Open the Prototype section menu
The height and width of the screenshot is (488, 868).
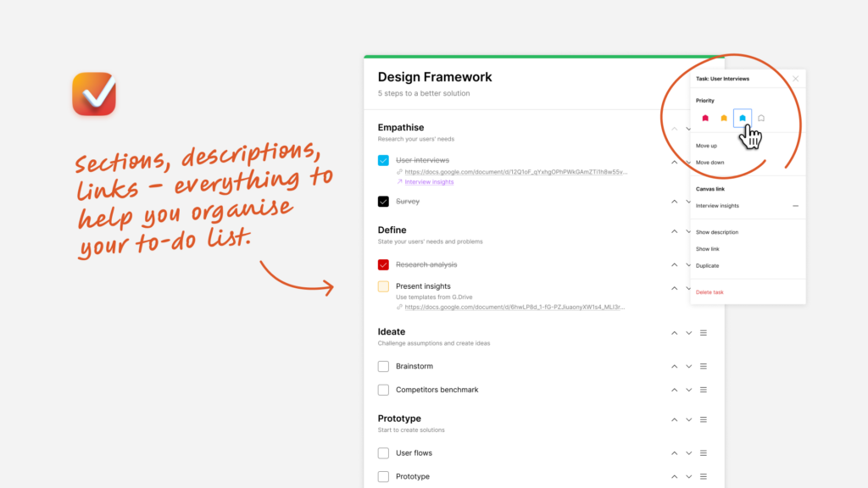(x=704, y=420)
